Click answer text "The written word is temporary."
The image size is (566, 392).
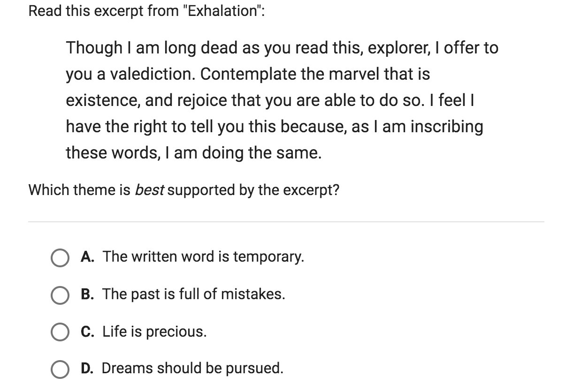pyautogui.click(x=203, y=256)
